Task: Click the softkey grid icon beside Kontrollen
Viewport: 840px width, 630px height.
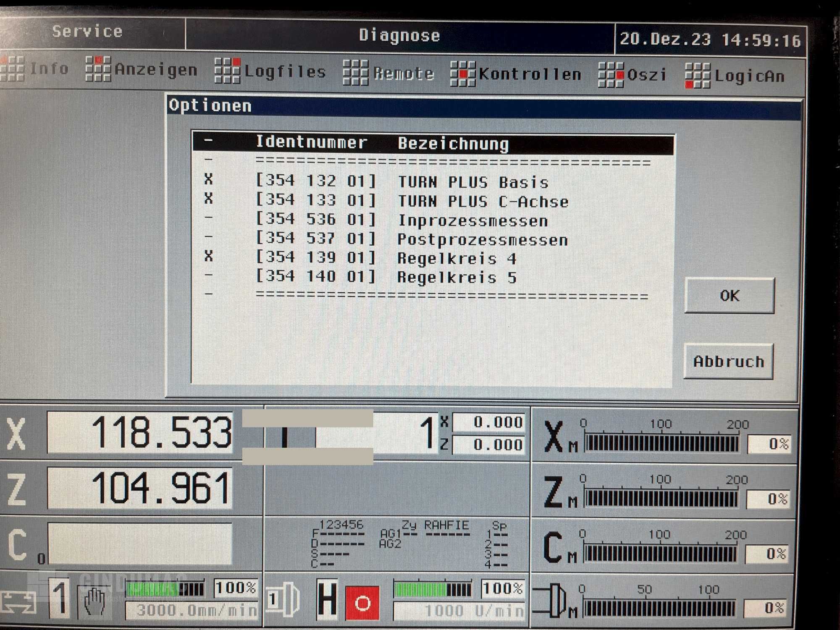Action: tap(462, 74)
